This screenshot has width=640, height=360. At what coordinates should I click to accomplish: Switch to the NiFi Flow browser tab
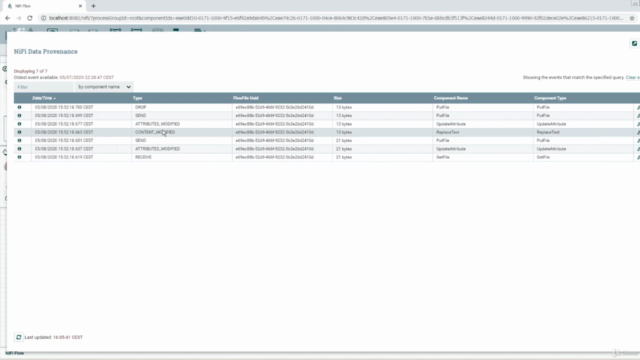[43, 6]
